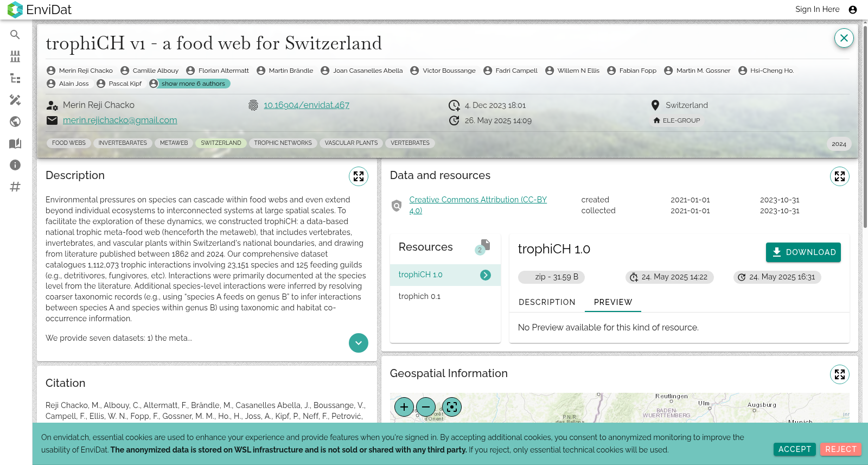Download the trophiCH 1.0 resource
Screen dimensions: 868x465
tap(803, 252)
